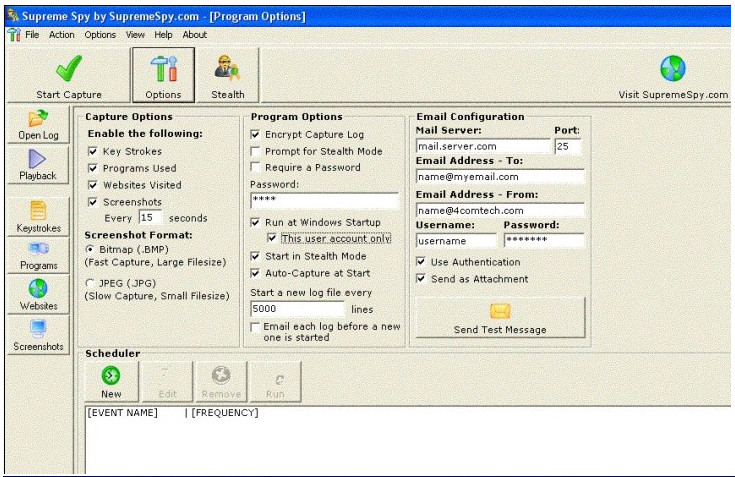Enable Email each log before new one
The height and width of the screenshot is (477, 735).
[x=255, y=327]
